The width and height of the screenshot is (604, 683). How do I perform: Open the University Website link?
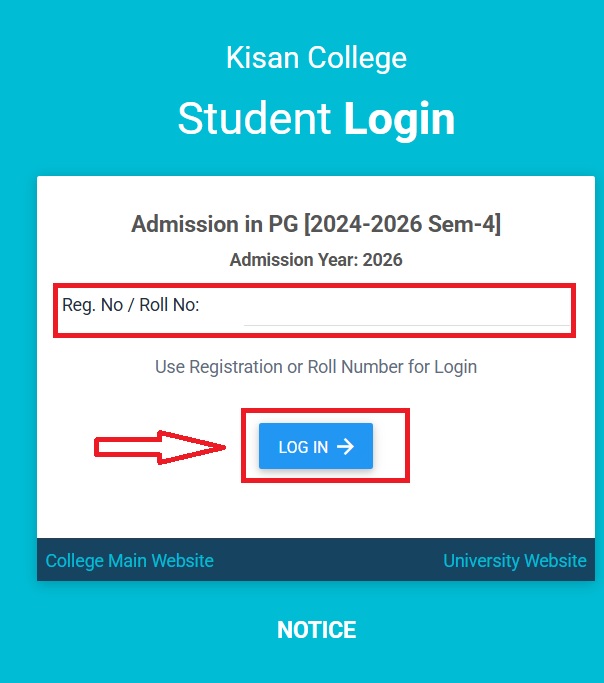[514, 561]
